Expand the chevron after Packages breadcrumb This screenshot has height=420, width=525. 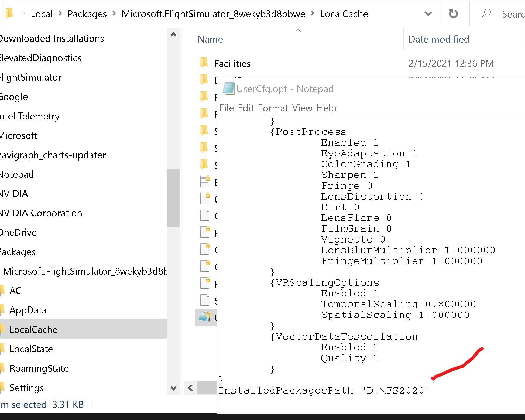coord(114,13)
